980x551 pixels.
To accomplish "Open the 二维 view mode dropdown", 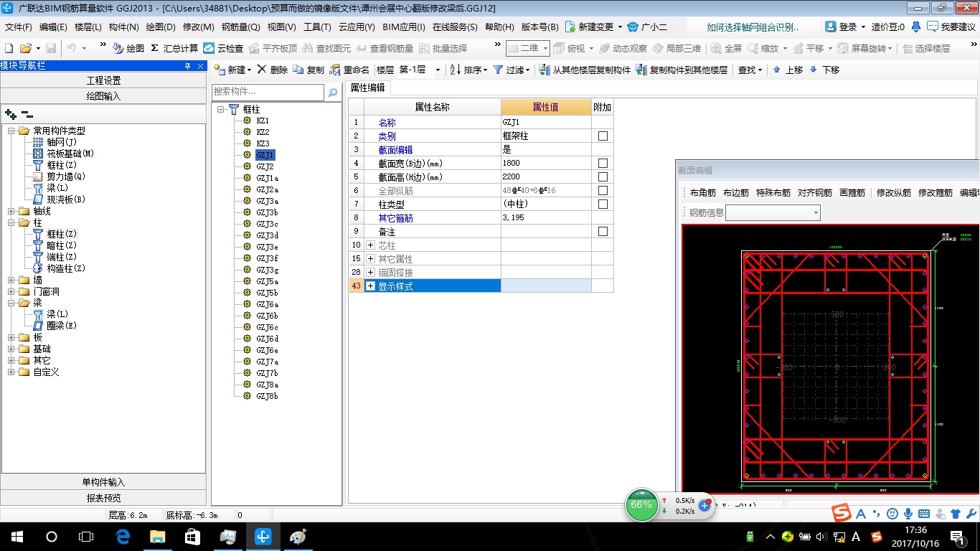I will point(545,48).
